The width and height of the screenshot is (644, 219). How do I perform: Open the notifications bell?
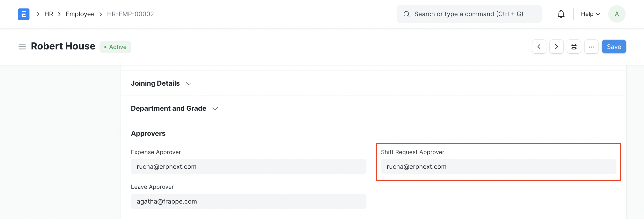[561, 14]
